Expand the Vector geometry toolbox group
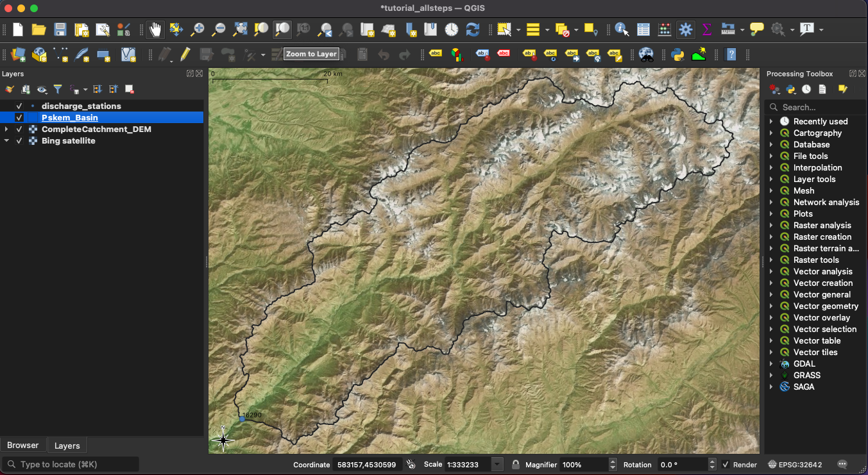The image size is (868, 475). coord(771,306)
